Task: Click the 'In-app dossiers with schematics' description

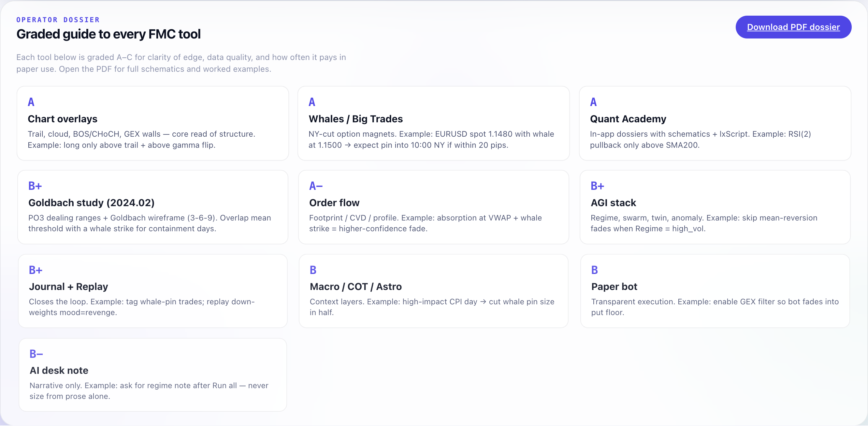Action: [701, 139]
